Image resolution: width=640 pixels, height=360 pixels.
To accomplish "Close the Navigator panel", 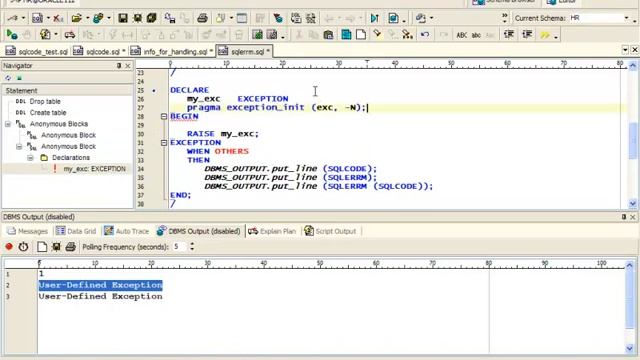I will [128, 65].
